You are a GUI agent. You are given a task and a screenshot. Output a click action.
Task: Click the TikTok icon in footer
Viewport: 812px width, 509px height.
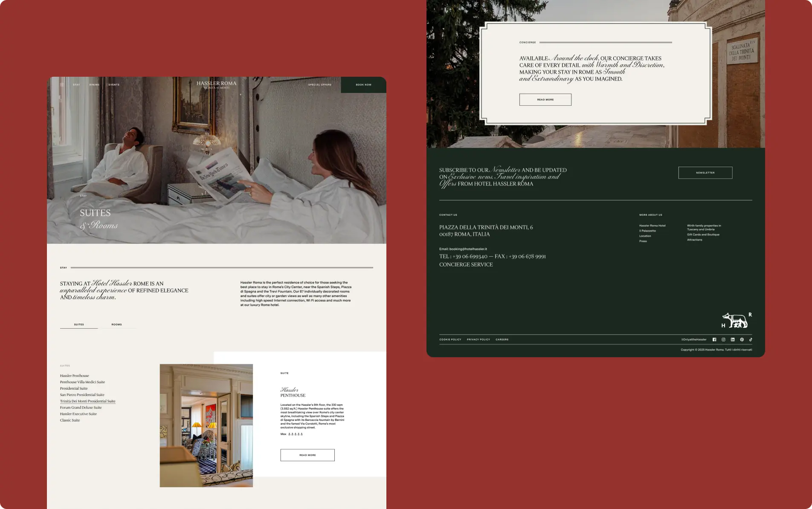(x=751, y=340)
